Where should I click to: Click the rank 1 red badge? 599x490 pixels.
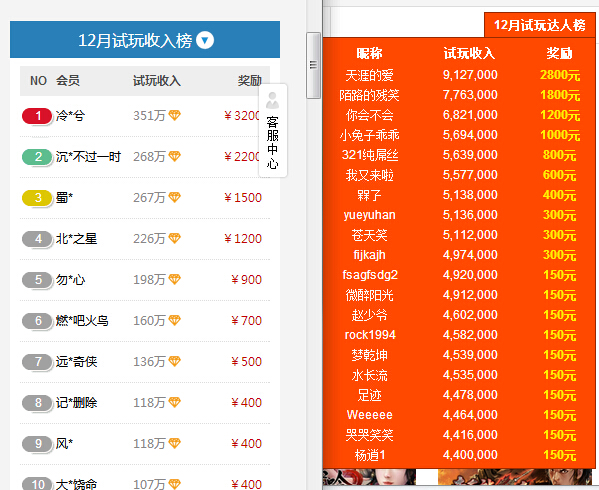pos(37,116)
